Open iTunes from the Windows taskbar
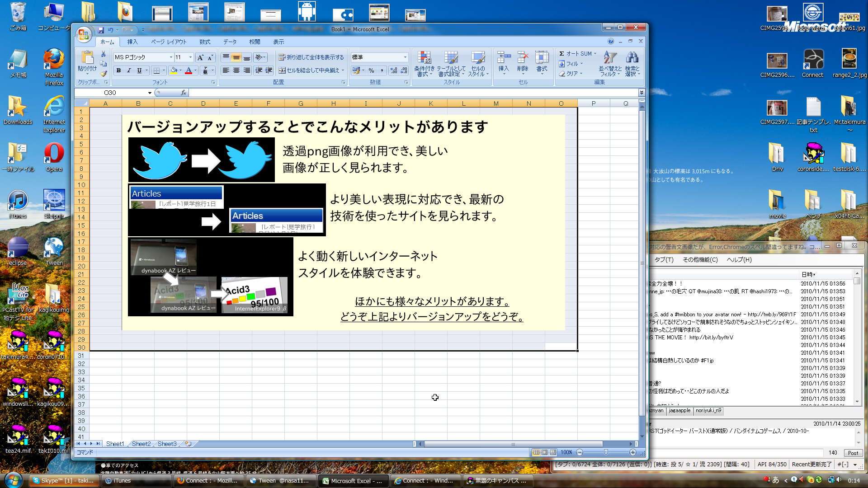Screen dimensions: 868x488 [136, 481]
